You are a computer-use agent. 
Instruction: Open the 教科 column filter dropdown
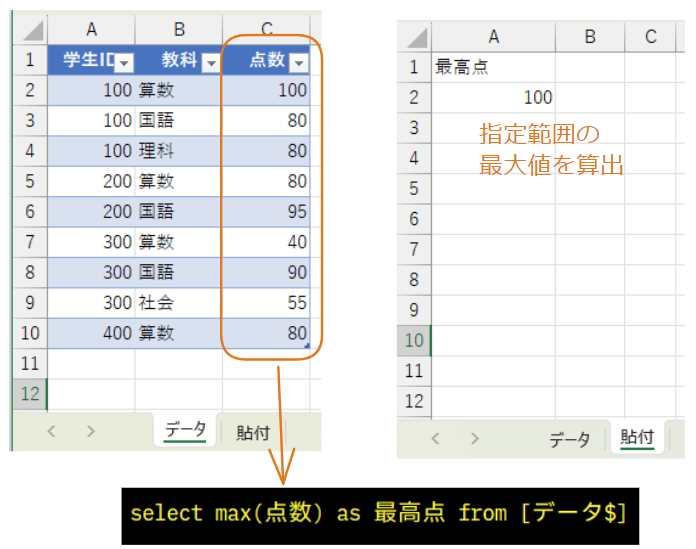point(211,63)
